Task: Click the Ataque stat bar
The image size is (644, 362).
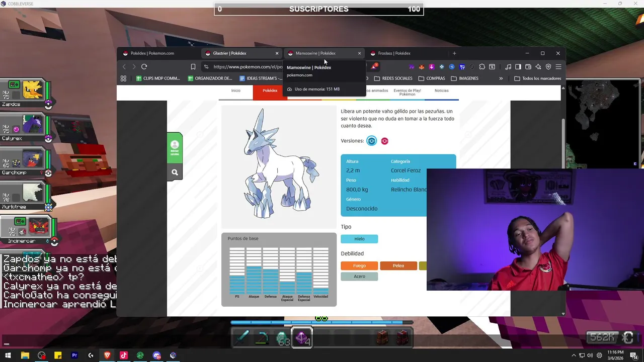Action: click(254, 270)
